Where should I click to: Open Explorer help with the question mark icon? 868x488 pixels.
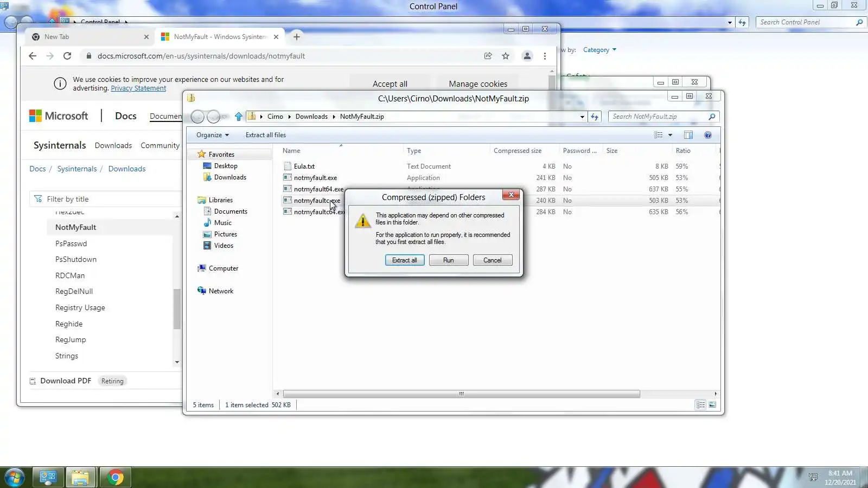coord(708,135)
